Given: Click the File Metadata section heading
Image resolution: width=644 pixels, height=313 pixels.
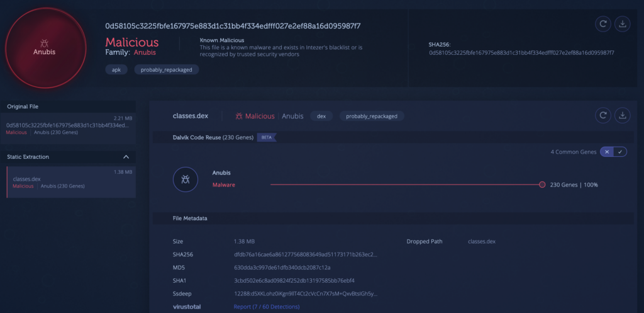Looking at the screenshot, I should coord(190,219).
